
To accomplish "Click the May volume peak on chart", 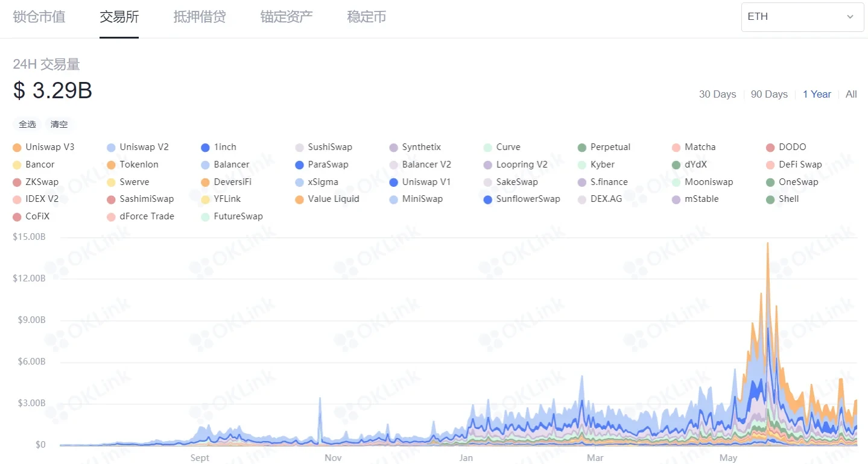I will pyautogui.click(x=767, y=243).
